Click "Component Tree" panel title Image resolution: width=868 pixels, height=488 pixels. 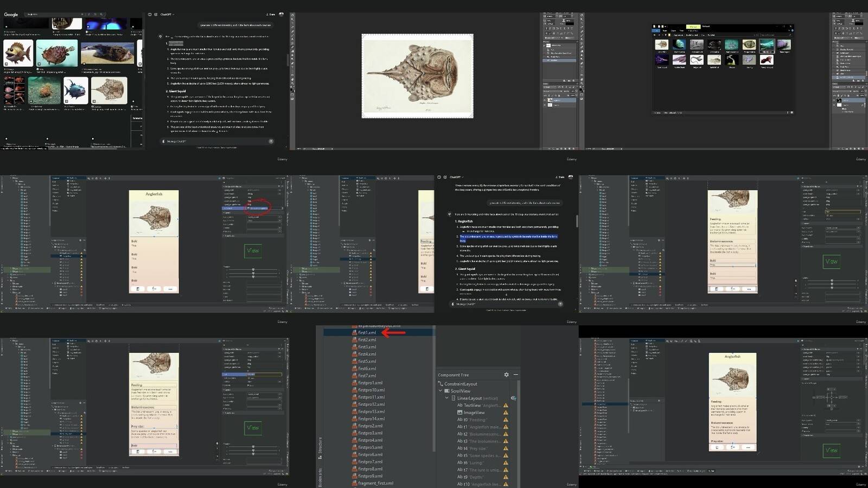tap(453, 375)
